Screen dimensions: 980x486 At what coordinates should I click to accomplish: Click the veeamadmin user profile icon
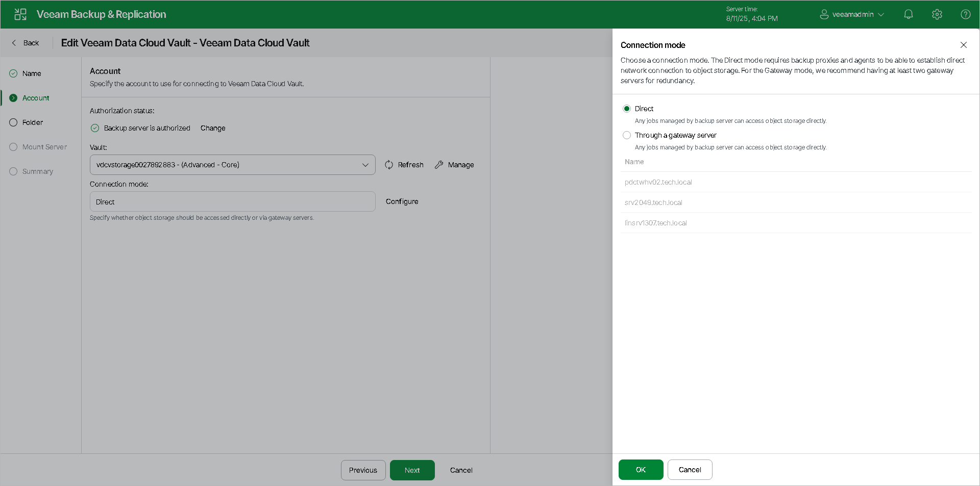pos(824,14)
